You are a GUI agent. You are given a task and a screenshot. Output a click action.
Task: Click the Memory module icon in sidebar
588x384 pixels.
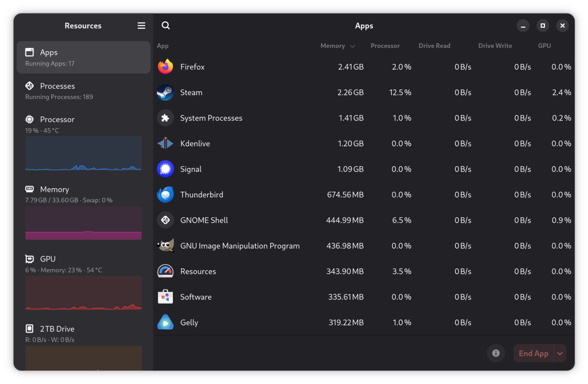[29, 189]
